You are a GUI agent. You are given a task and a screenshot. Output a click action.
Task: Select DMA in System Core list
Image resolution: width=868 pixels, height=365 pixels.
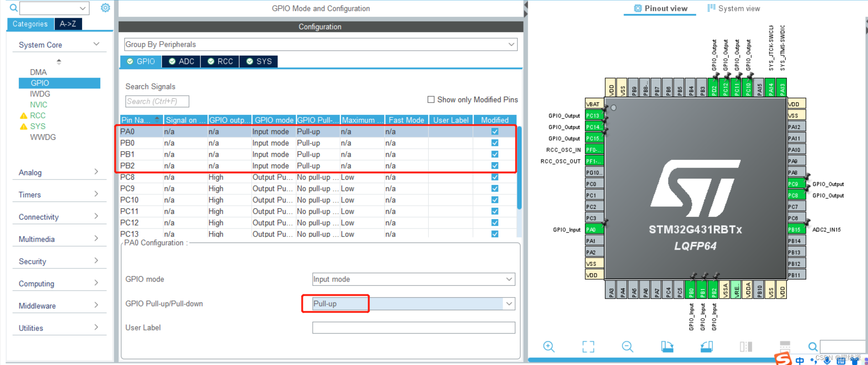click(38, 72)
